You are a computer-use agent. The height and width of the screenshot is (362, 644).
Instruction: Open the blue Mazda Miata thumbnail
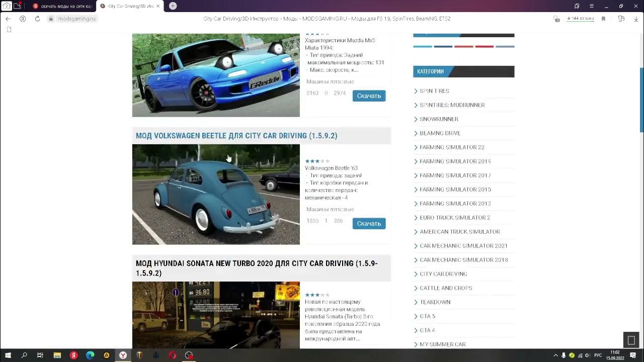pos(216,75)
